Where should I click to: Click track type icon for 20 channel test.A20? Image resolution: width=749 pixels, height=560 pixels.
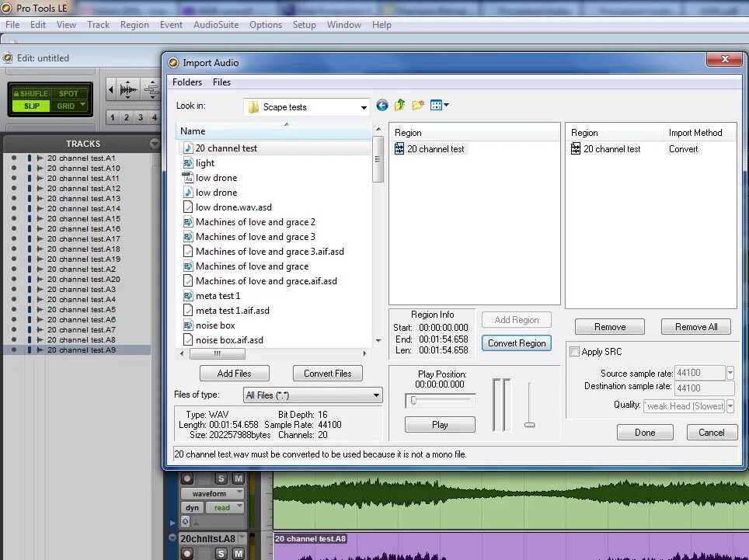(x=40, y=280)
